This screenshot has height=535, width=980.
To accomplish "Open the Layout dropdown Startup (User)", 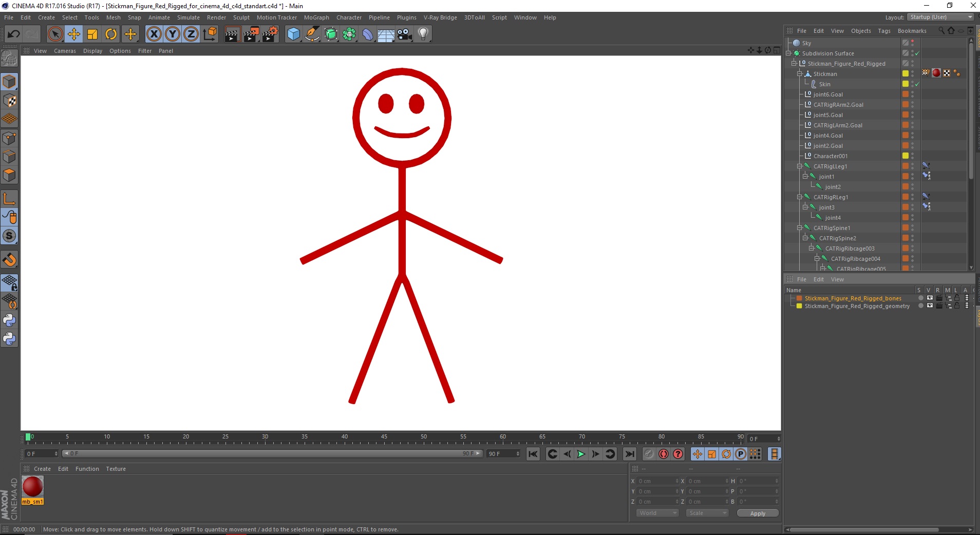I will [x=940, y=17].
